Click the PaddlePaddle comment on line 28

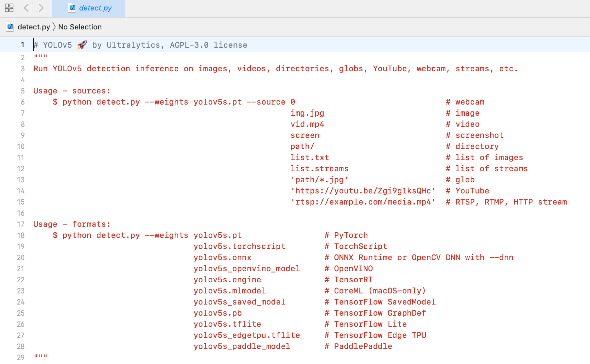pos(358,346)
